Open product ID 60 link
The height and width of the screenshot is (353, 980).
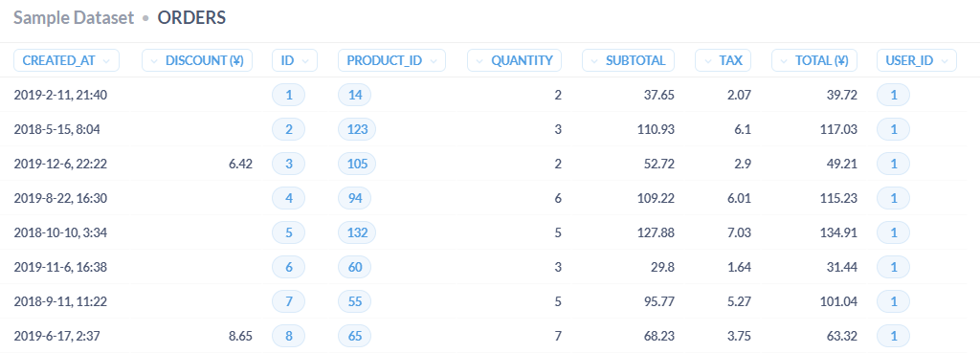pyautogui.click(x=354, y=267)
